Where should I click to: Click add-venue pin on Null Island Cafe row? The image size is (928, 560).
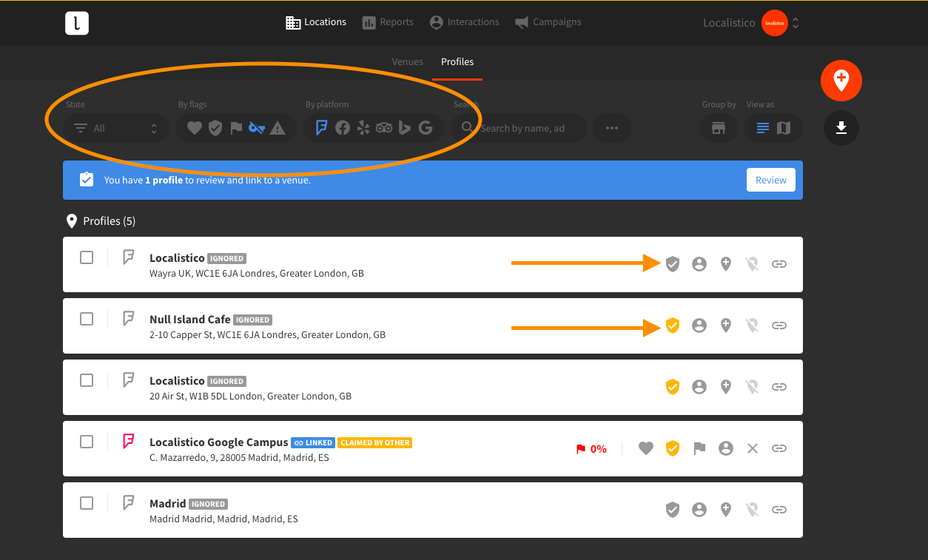(x=726, y=325)
